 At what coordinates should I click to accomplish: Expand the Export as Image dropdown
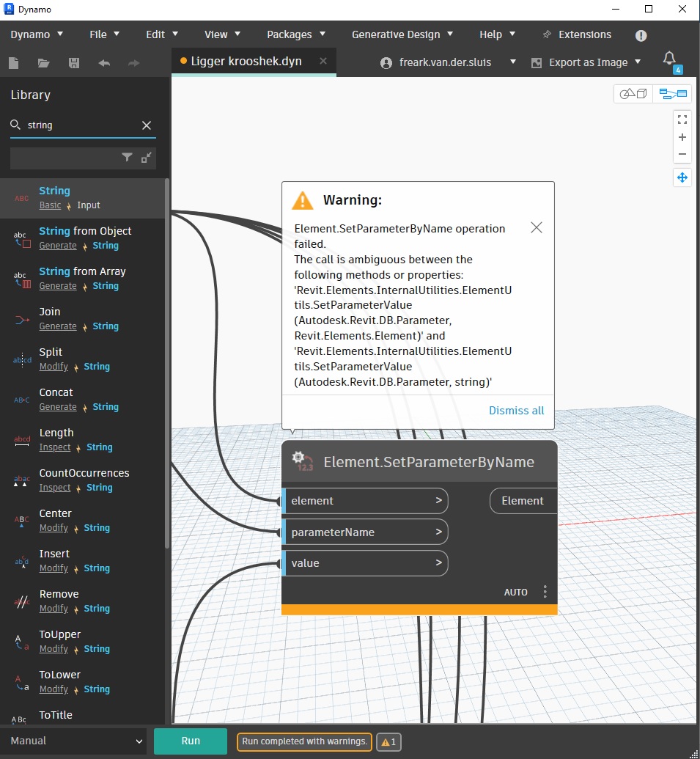[637, 62]
